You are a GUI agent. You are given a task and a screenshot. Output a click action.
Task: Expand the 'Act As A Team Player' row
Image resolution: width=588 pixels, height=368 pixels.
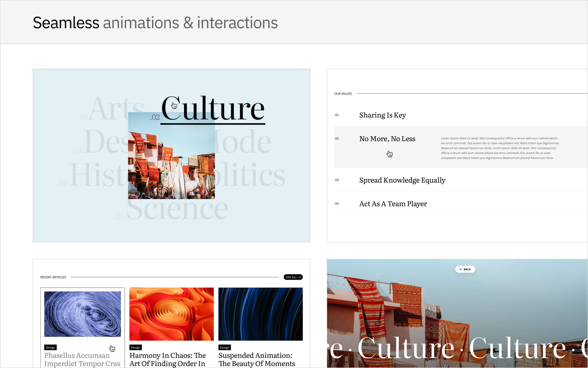click(393, 204)
